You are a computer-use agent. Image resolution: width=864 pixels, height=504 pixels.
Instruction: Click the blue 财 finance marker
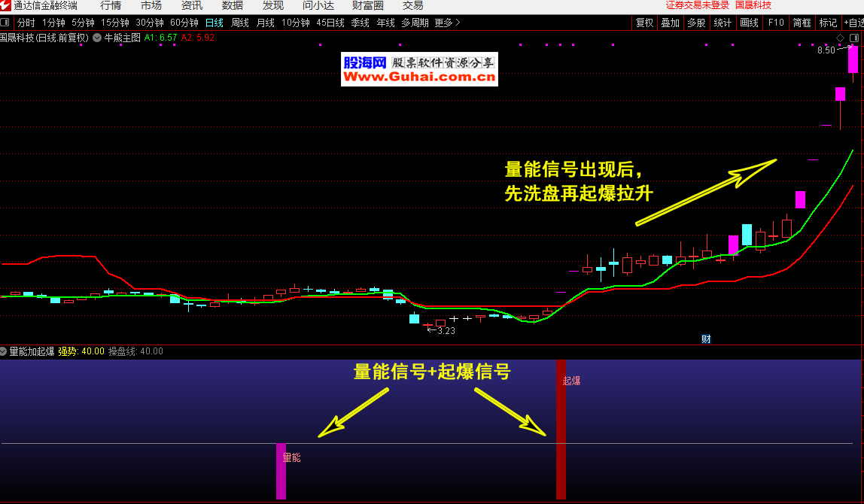705,339
